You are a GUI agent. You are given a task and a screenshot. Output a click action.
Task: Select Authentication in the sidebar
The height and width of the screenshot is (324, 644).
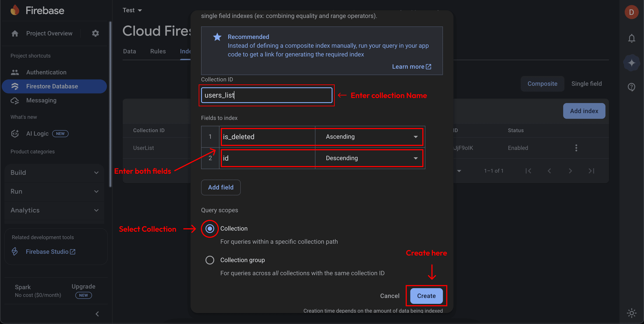click(x=46, y=72)
